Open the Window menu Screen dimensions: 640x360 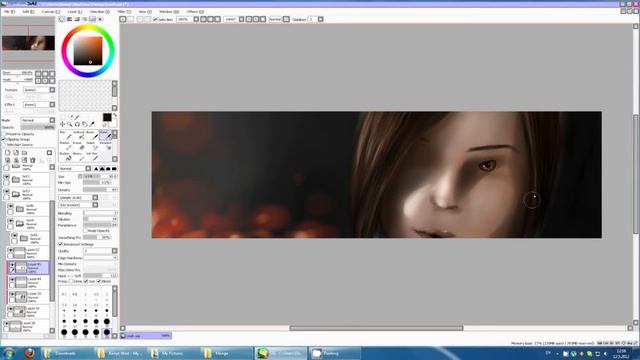[x=169, y=12]
